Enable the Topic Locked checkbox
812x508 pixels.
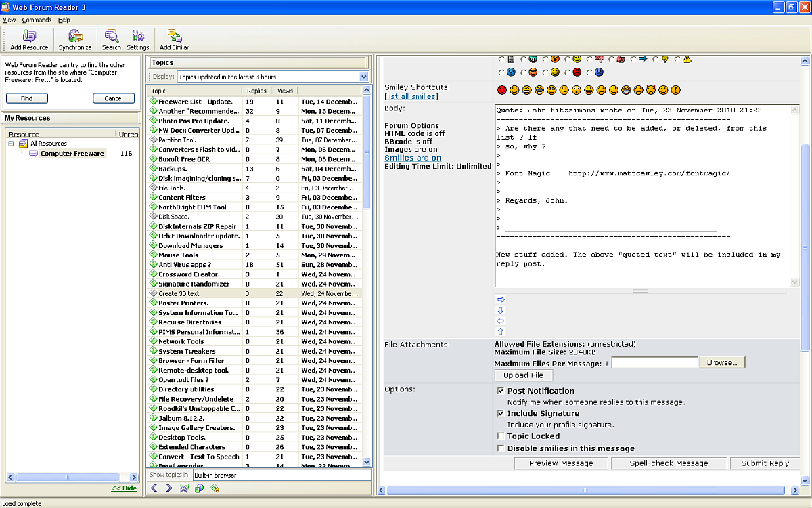tap(501, 436)
